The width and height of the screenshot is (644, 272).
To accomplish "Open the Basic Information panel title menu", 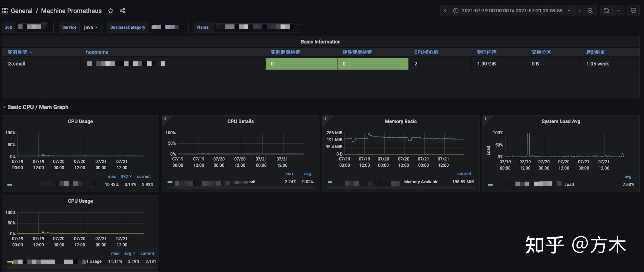I will click(320, 42).
